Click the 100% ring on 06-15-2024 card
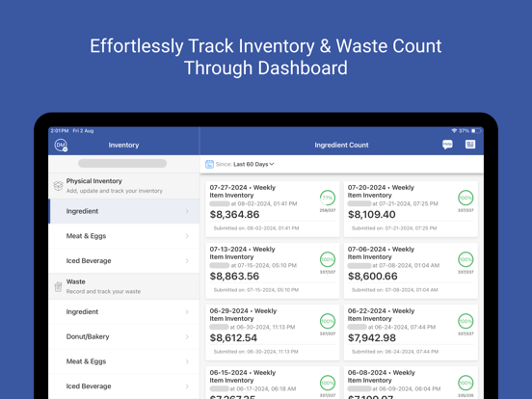This screenshot has height=399, width=532. pyautogui.click(x=328, y=383)
